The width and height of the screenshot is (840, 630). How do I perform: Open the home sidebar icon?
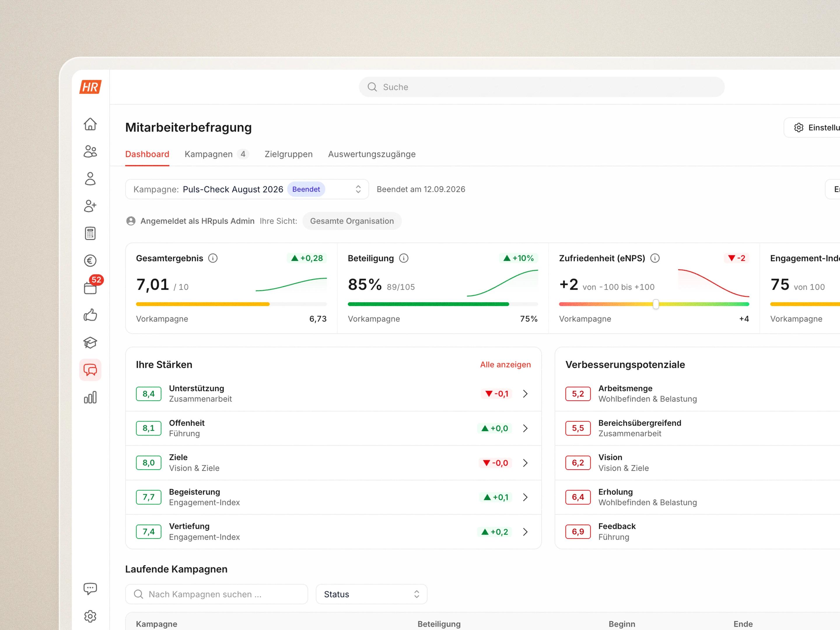pyautogui.click(x=90, y=124)
